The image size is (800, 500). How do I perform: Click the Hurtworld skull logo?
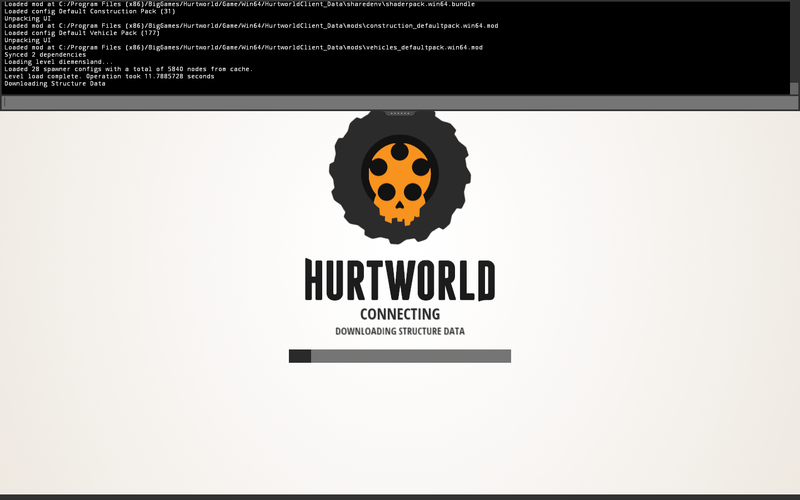pos(400,177)
